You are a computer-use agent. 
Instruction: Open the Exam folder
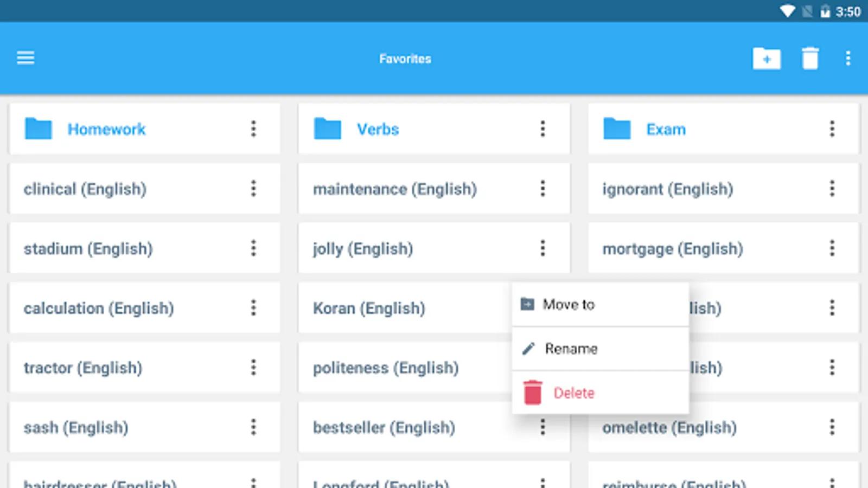tap(666, 129)
